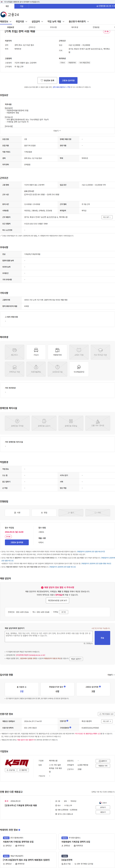Expand the 실업급여 menu
This screenshot has height=868, width=115.
pos(37,22)
